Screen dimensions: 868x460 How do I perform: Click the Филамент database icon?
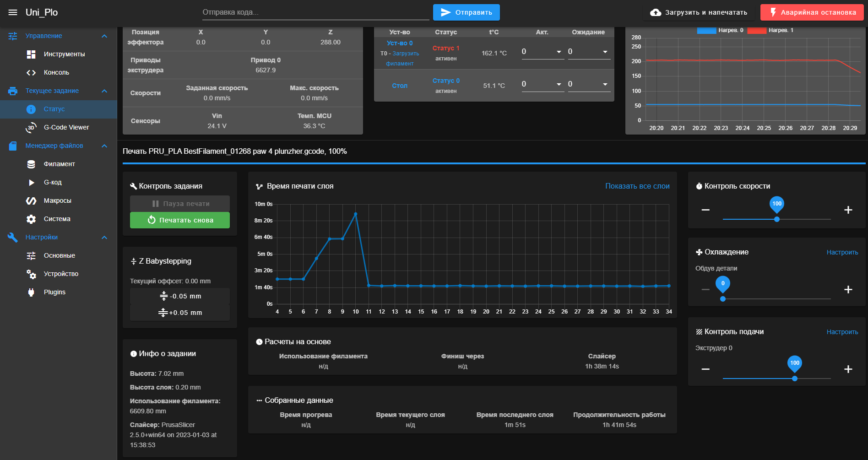pos(31,164)
